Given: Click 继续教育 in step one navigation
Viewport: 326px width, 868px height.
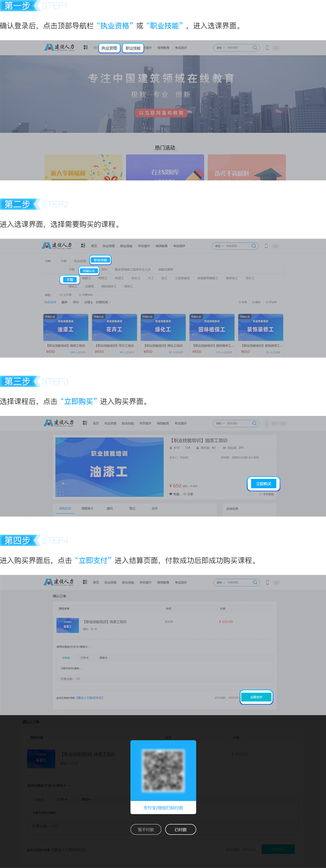Looking at the screenshot, I should click(163, 48).
